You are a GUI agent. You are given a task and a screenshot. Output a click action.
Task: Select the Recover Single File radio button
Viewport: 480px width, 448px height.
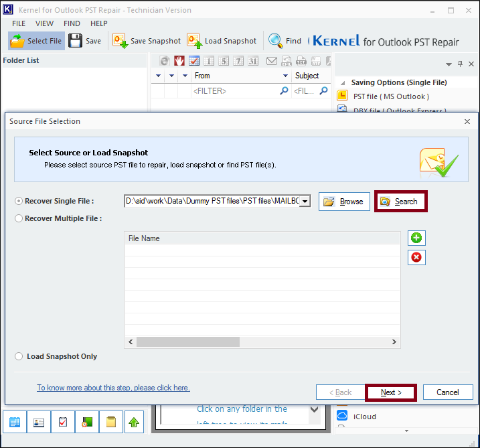19,201
